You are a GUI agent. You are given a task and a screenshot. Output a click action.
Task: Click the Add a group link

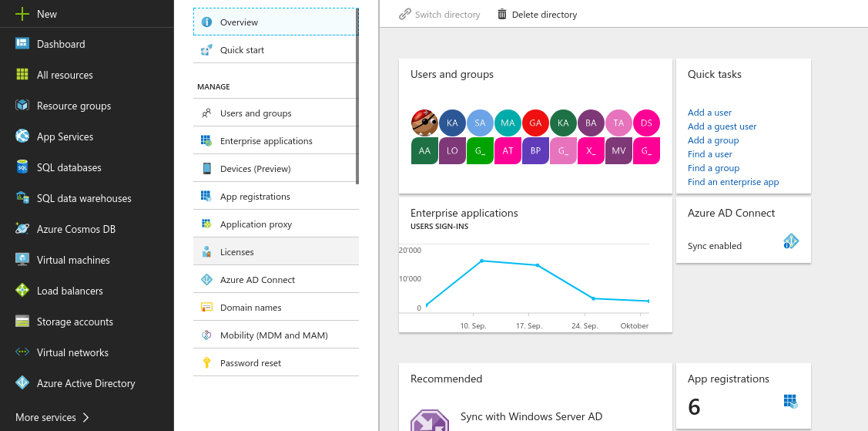(712, 140)
